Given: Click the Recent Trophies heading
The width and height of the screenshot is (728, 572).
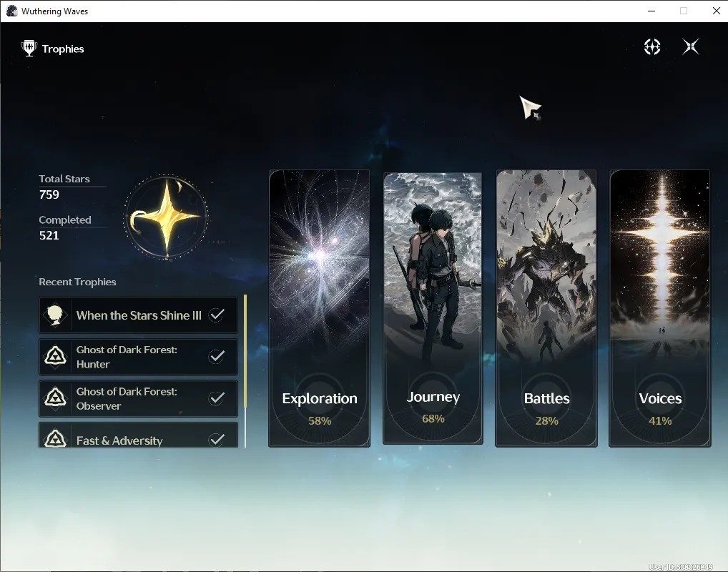Looking at the screenshot, I should pos(77,282).
